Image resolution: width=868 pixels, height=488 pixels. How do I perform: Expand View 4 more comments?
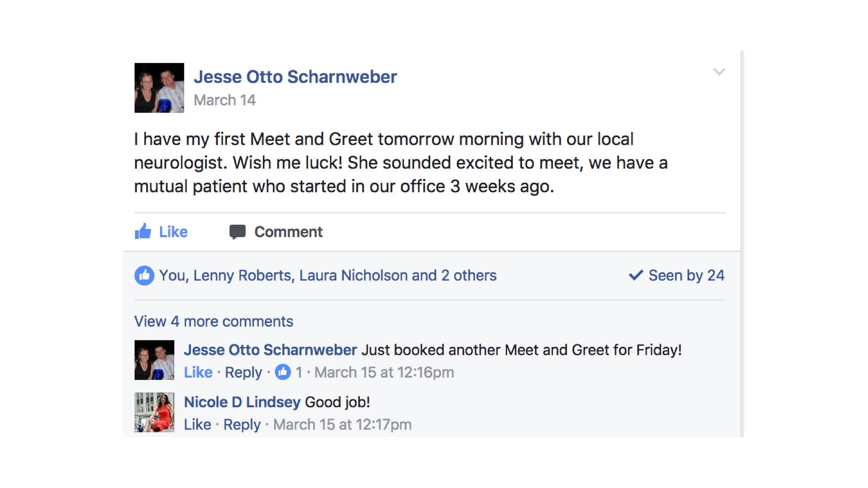coord(214,322)
